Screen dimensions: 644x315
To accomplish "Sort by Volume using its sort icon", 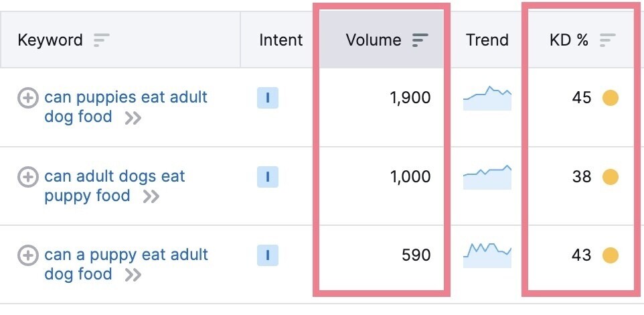I will 420,40.
